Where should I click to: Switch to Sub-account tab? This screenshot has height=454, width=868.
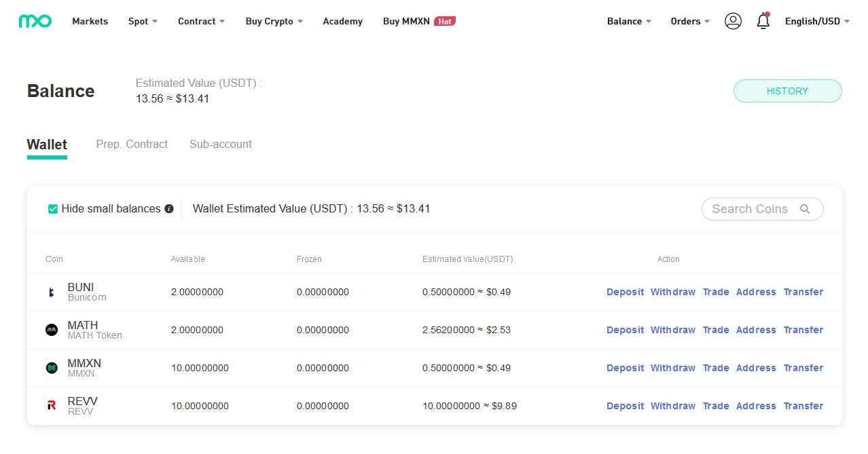pos(221,145)
